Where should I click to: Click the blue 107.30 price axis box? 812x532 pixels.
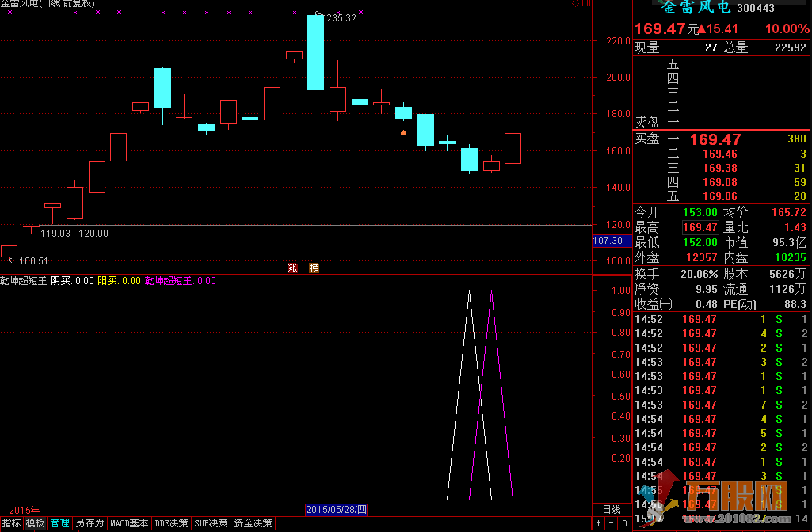tap(612, 241)
